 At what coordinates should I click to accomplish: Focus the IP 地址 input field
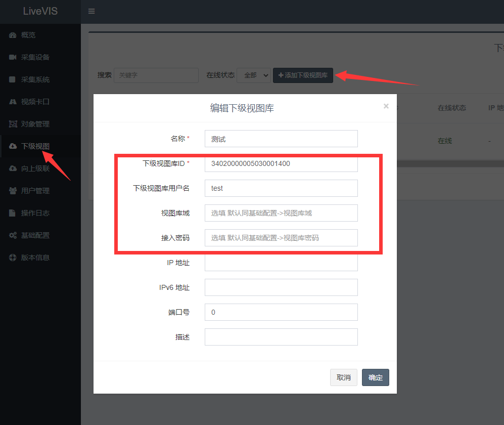(x=281, y=263)
